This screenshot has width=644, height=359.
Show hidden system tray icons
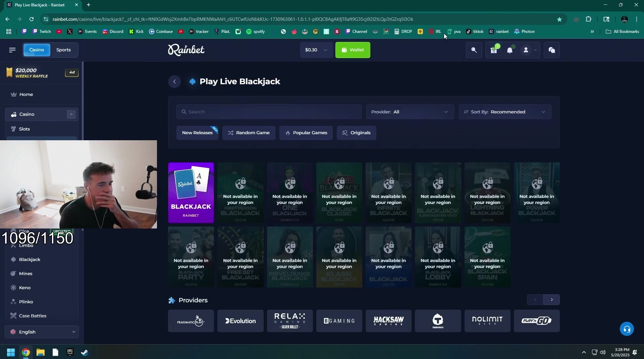[x=584, y=352]
